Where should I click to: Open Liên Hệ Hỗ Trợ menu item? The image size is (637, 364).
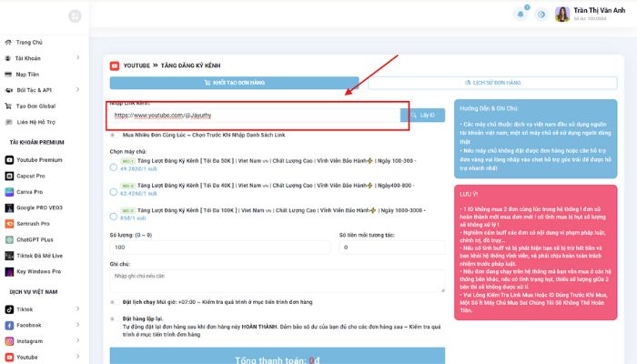(35, 122)
